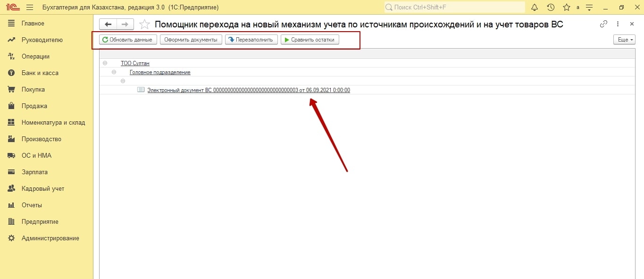
Task: Open the Банк и касса section
Action: (x=40, y=73)
